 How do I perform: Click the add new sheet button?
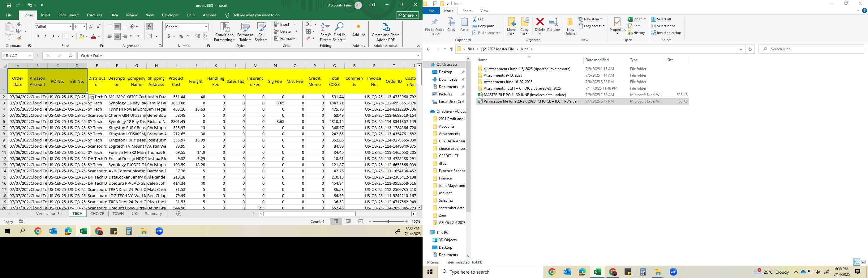(x=179, y=214)
